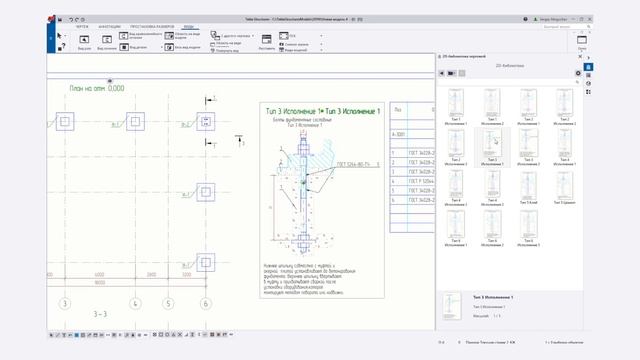The image size is (640, 360).
Task: Click the Область на виде command
Action: coord(226,43)
